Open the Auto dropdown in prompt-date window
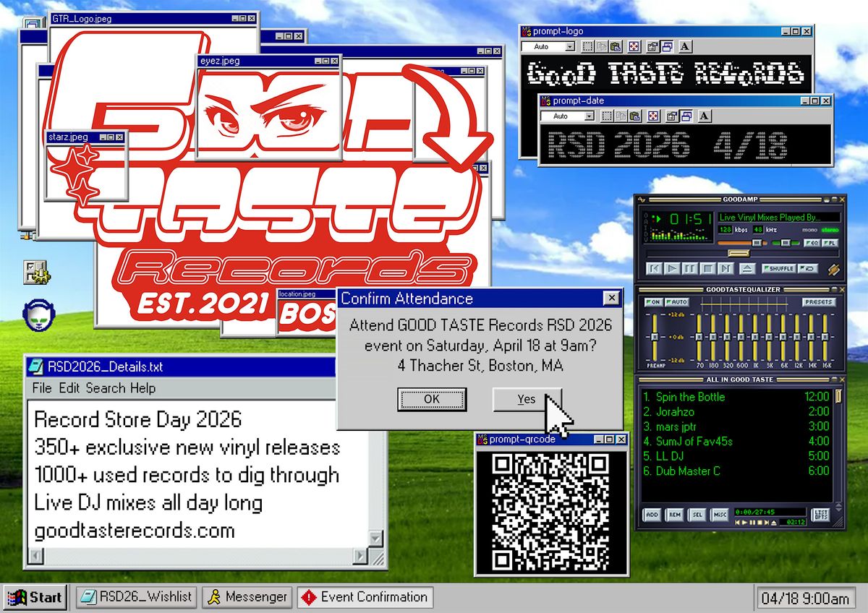The image size is (868, 613). click(589, 116)
